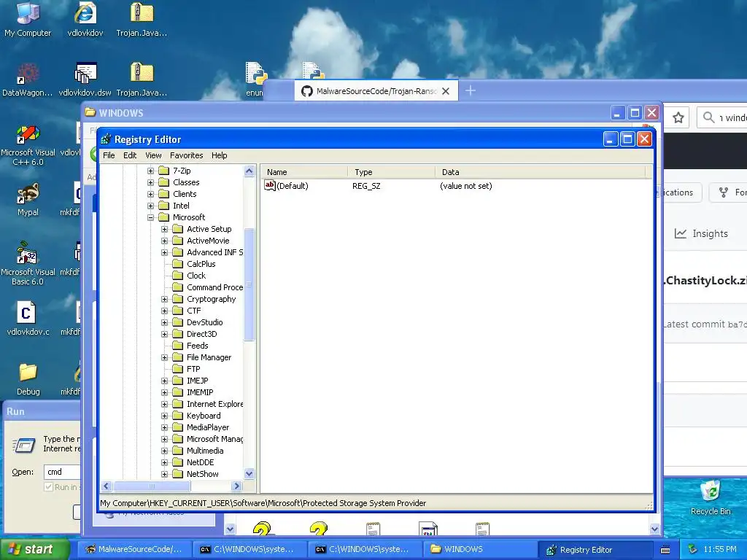
Task: Expand the MediaPlayer key
Action: [x=164, y=427]
